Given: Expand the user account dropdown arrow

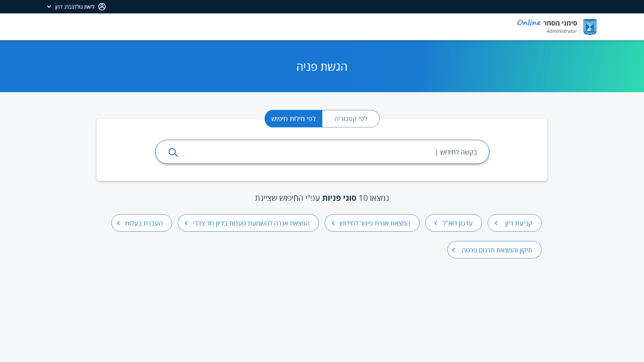Looking at the screenshot, I should coord(49,7).
